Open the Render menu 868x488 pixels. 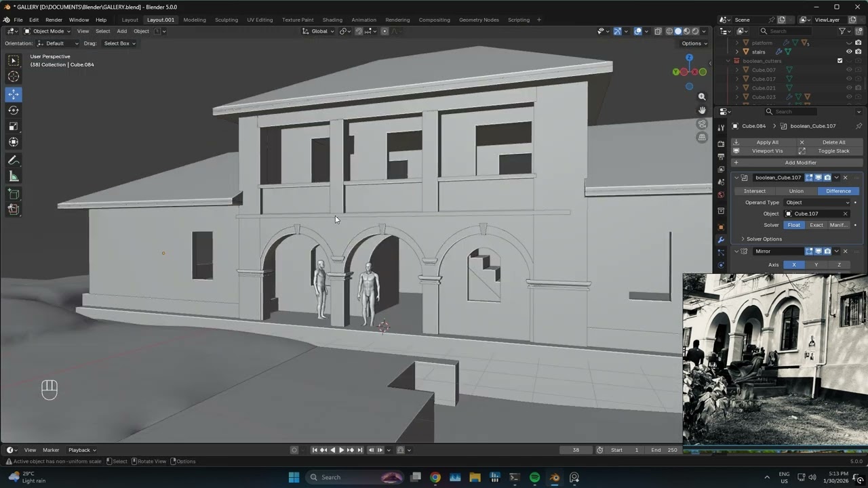point(54,20)
